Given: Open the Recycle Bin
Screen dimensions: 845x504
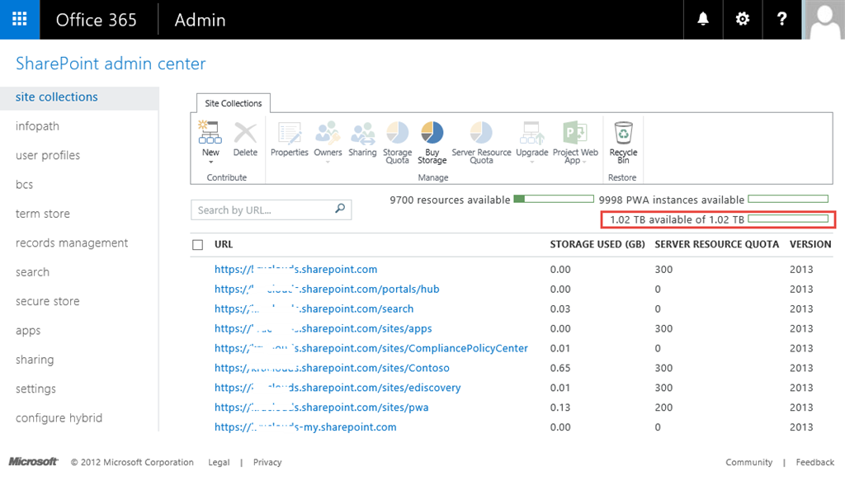Looking at the screenshot, I should 623,142.
